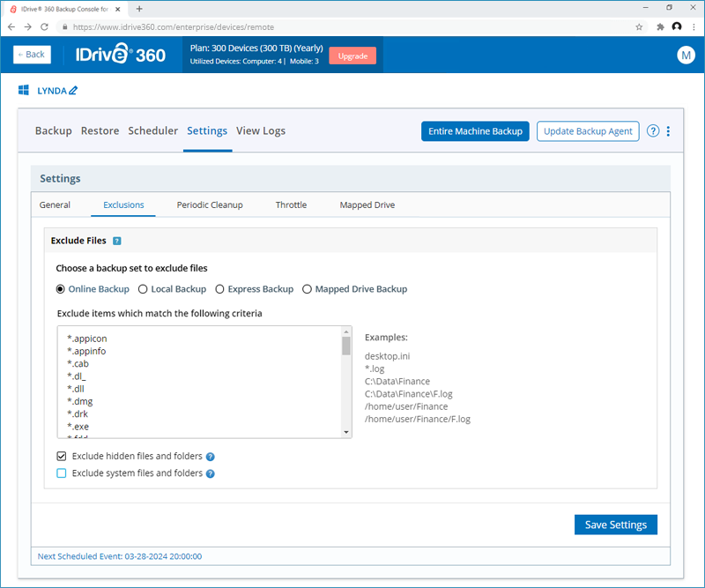Image resolution: width=705 pixels, height=588 pixels.
Task: Click Update Backup Agent button
Action: coord(588,131)
